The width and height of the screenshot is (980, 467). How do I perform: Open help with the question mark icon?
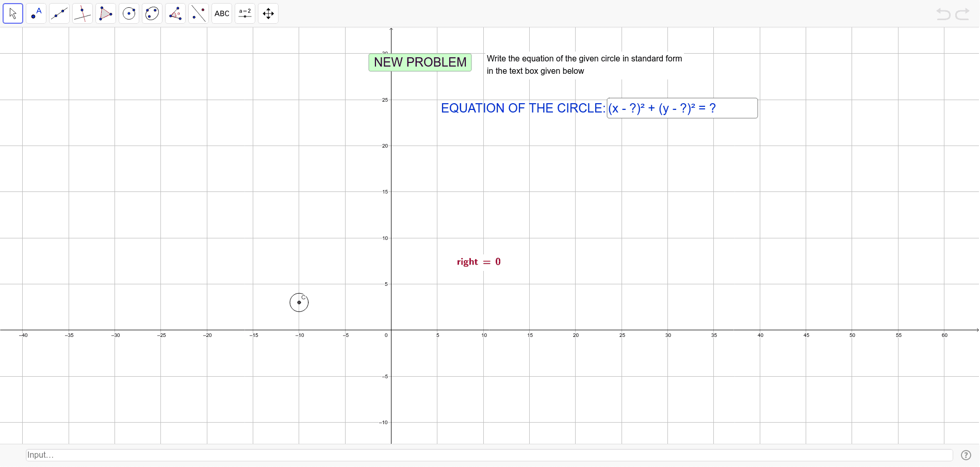965,455
